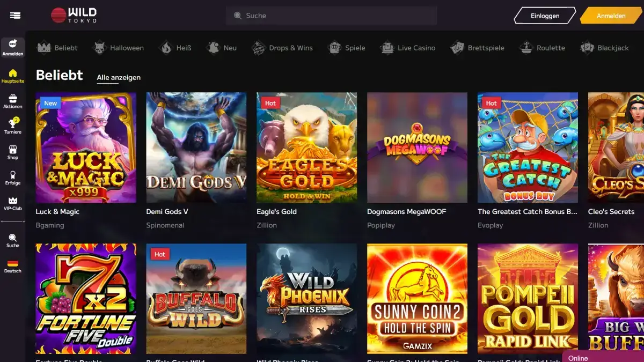This screenshot has height=362, width=644.
Task: Click the red Hot badge on Eagle's Gold
Action: [x=270, y=103]
